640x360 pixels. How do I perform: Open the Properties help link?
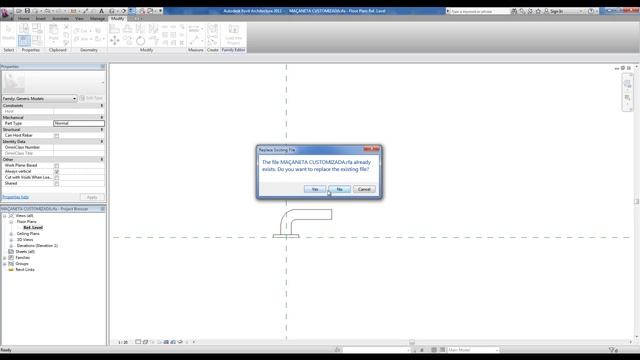pyautogui.click(x=16, y=197)
